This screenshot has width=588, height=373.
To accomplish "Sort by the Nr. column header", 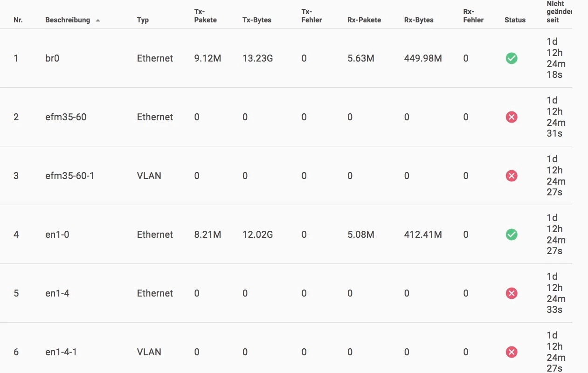I will tap(18, 20).
